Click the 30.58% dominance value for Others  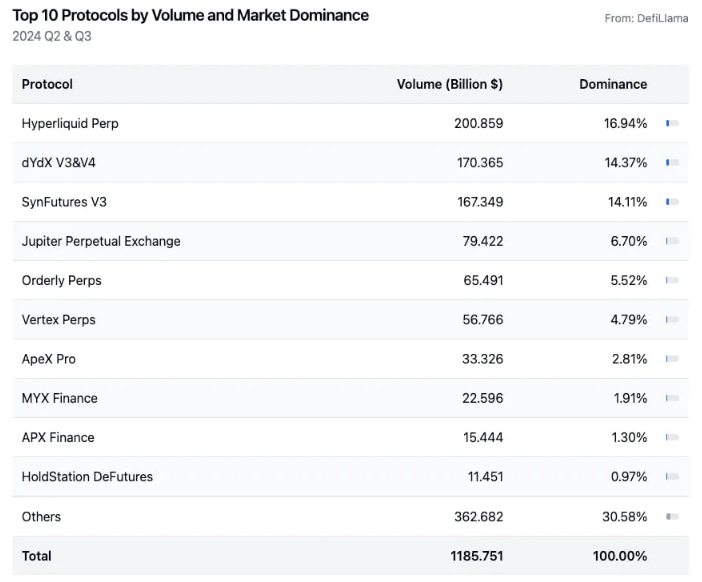(x=625, y=517)
